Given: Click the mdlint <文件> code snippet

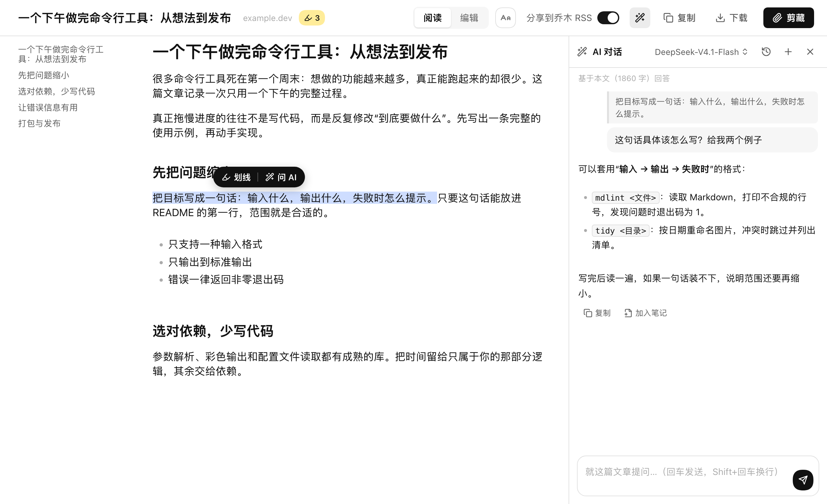Looking at the screenshot, I should pos(625,198).
